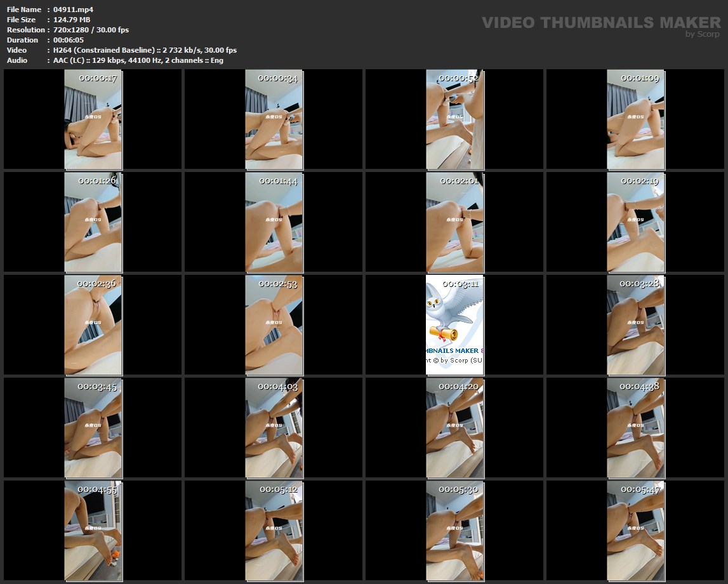The image size is (728, 584).
Task: Click the thumbnail at 00:02:01
Action: tap(454, 222)
